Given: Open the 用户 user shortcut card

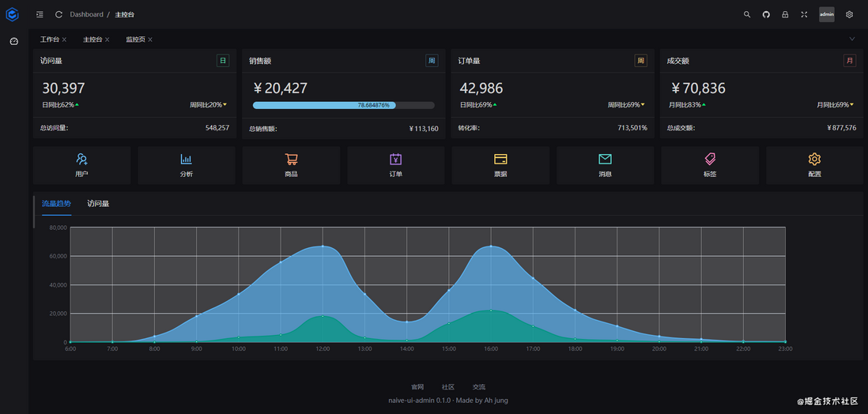Looking at the screenshot, I should pos(82,165).
